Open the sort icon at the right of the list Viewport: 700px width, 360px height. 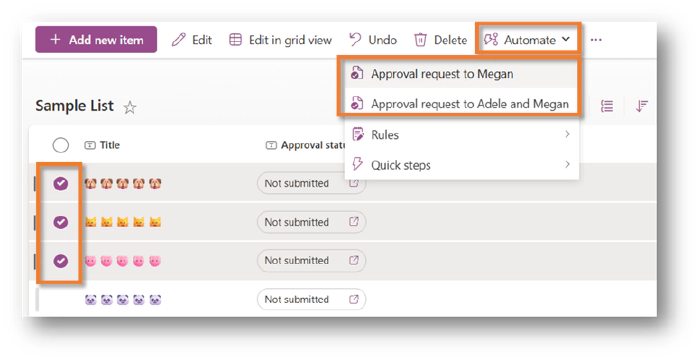642,106
